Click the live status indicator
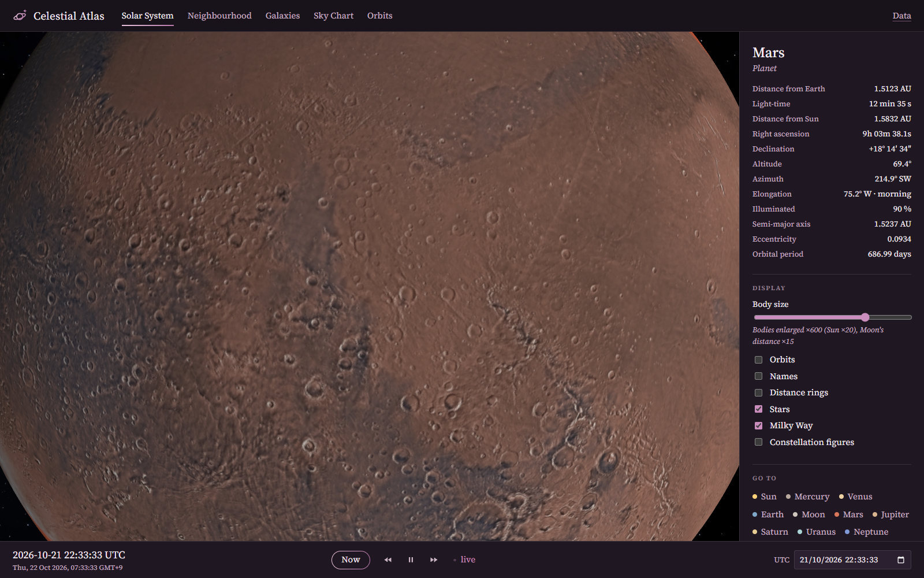The width and height of the screenshot is (924, 578). pos(464,560)
